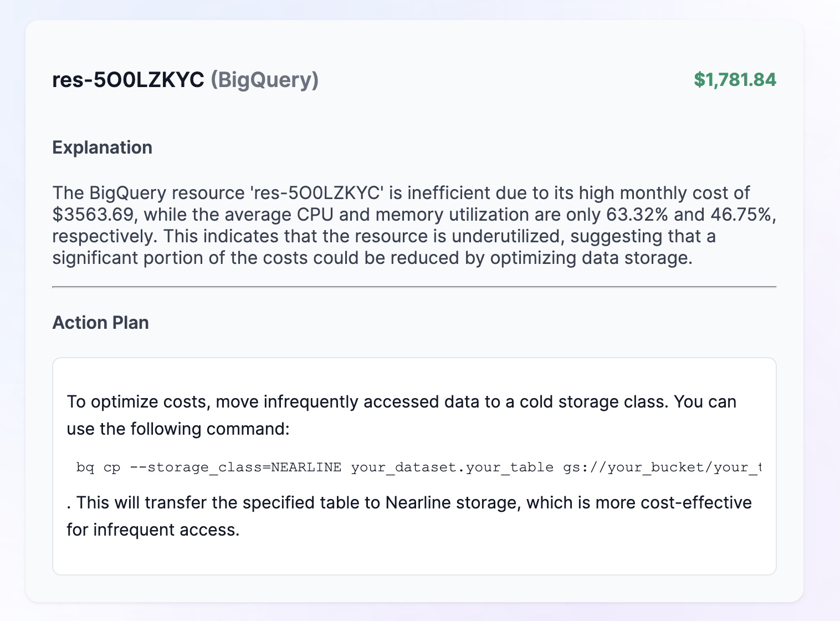
Task: Click the "bq" command at code start
Action: pos(85,467)
